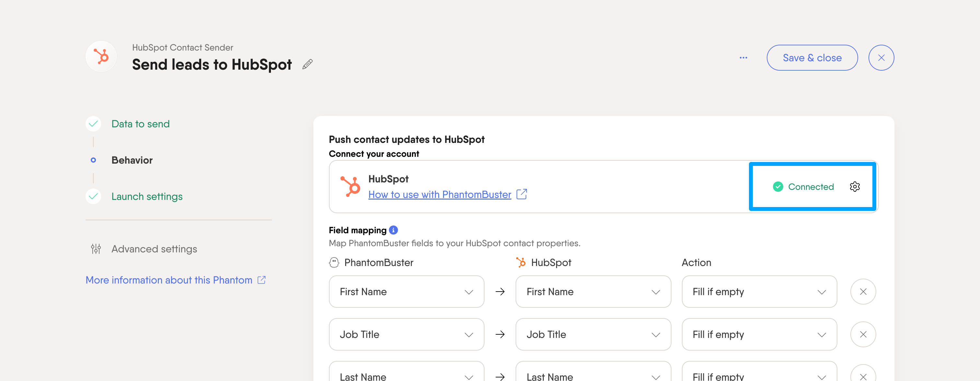
Task: Click the Save & close button
Action: pos(812,58)
